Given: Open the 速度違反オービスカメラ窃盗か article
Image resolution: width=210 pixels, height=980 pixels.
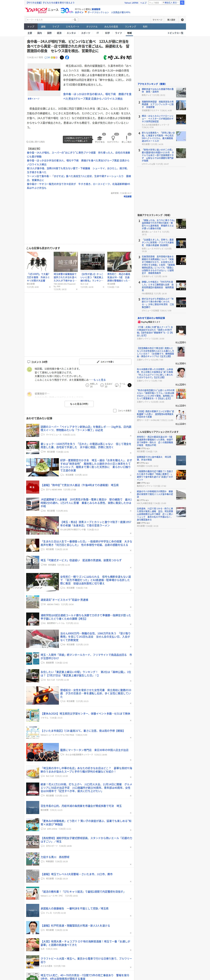Looking at the screenshot, I should tap(64, 600).
